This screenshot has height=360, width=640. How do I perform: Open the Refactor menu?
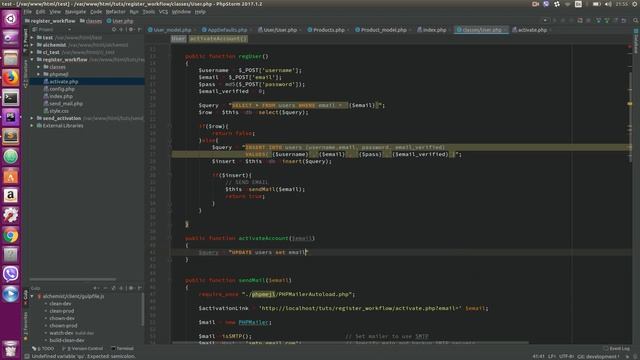(116, 12)
